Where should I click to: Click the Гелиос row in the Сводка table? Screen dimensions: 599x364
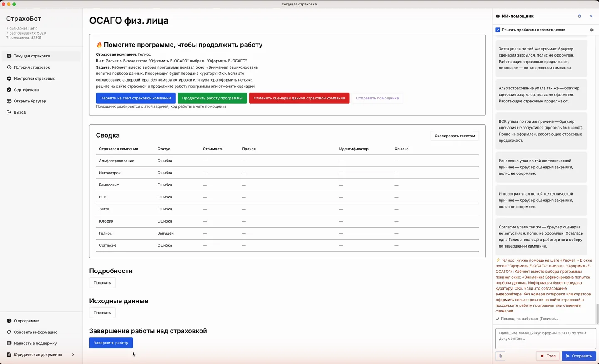click(x=287, y=233)
